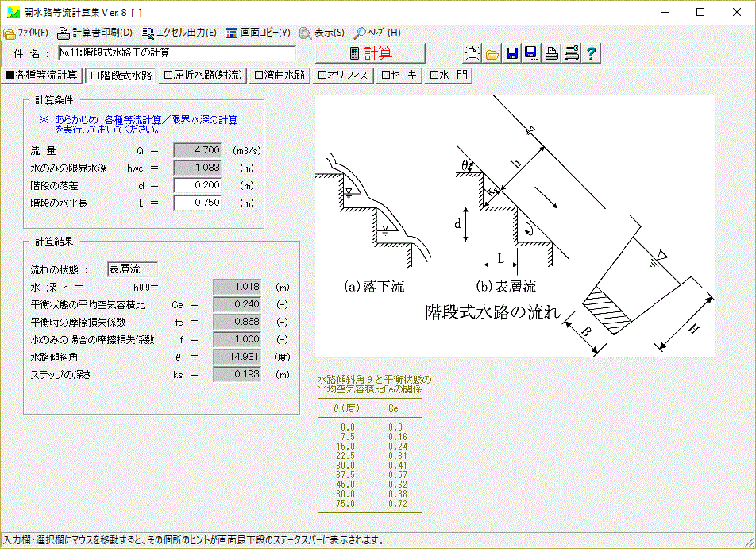Click the screen copy icon beside 画面コピー
The image size is (756, 549).
coord(233,33)
